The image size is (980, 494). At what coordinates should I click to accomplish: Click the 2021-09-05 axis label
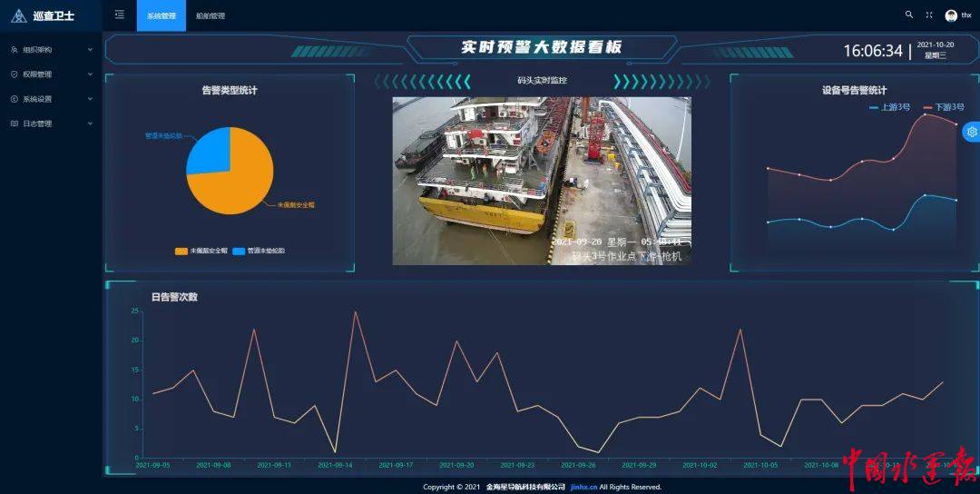(152, 465)
